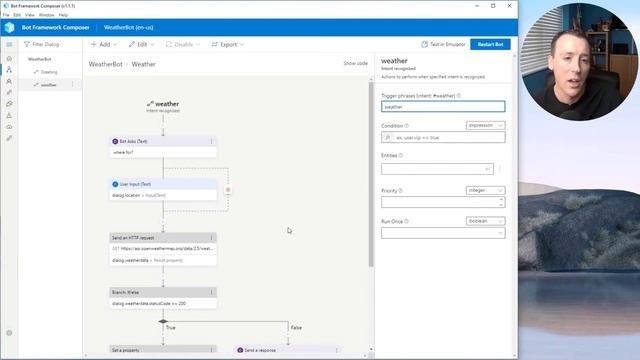This screenshot has width=640, height=360.
Task: Click the Test in Emulator button label
Action: coord(448,44)
